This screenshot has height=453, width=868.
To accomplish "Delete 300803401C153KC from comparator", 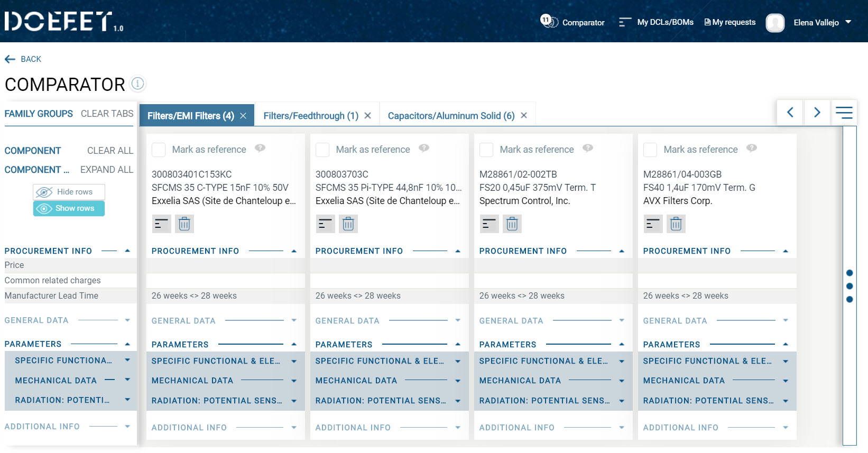I will pyautogui.click(x=184, y=224).
